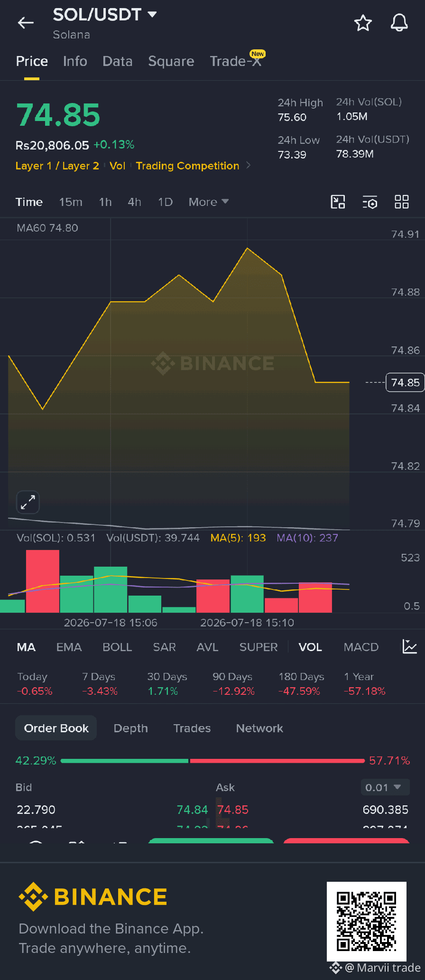Open the grid layout icon
This screenshot has height=980, width=425.
pos(402,202)
